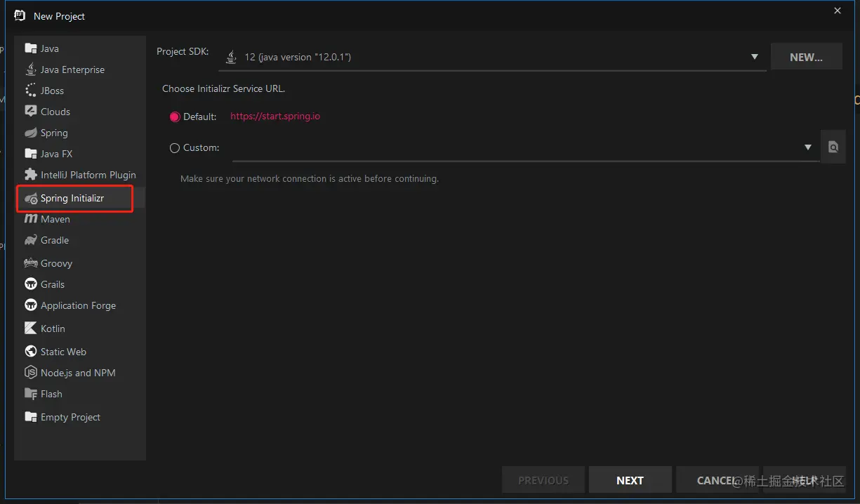
Task: Click the IntelliJ logo in the title bar
Action: [20, 15]
